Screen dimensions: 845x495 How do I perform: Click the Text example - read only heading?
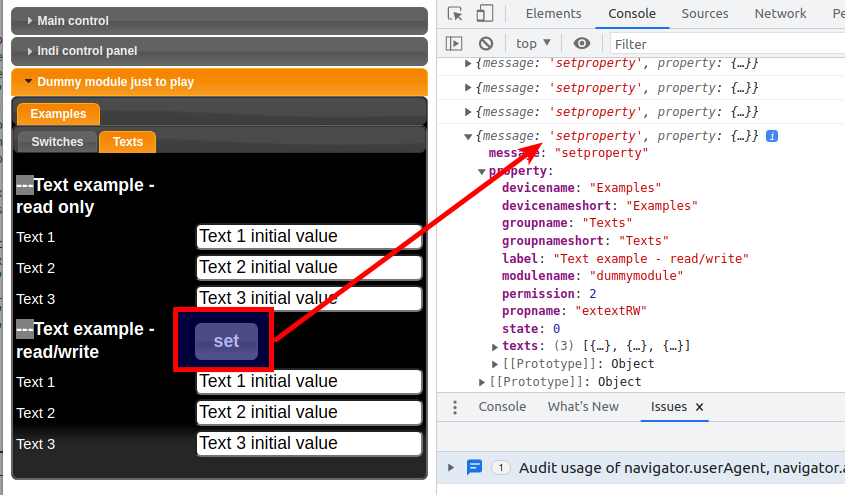point(85,196)
